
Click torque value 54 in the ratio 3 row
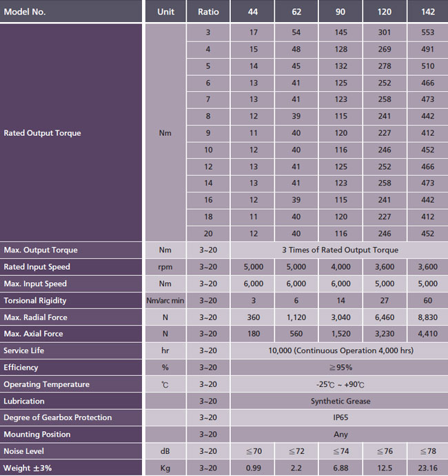[296, 32]
